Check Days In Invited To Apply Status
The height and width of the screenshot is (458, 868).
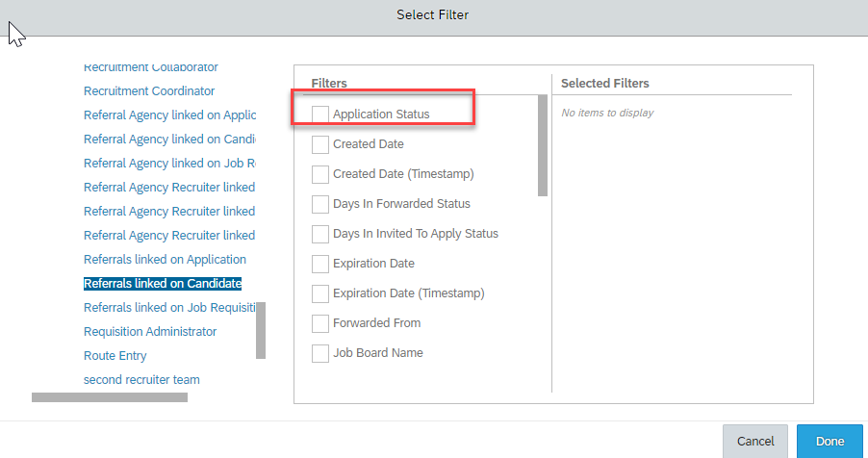[319, 234]
